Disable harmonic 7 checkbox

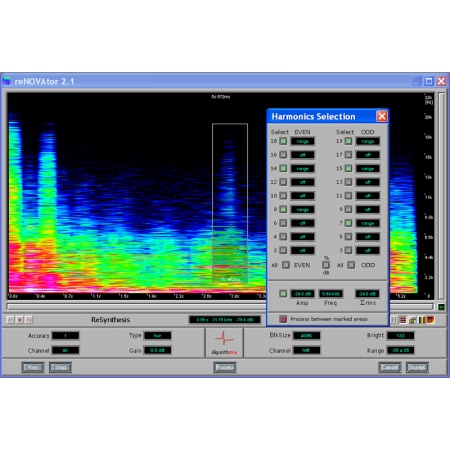pos(348,223)
